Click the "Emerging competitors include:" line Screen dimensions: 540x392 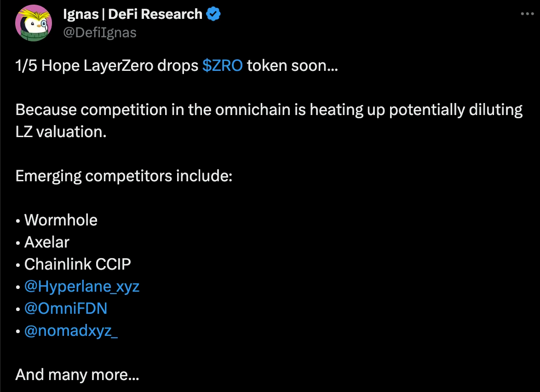pyautogui.click(x=124, y=176)
